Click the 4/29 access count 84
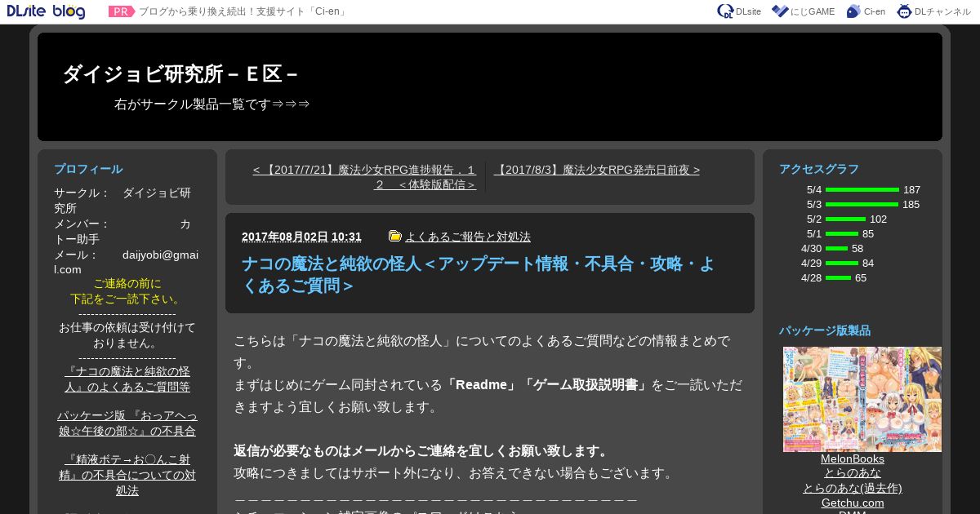Image resolution: width=980 pixels, height=514 pixels. (868, 264)
